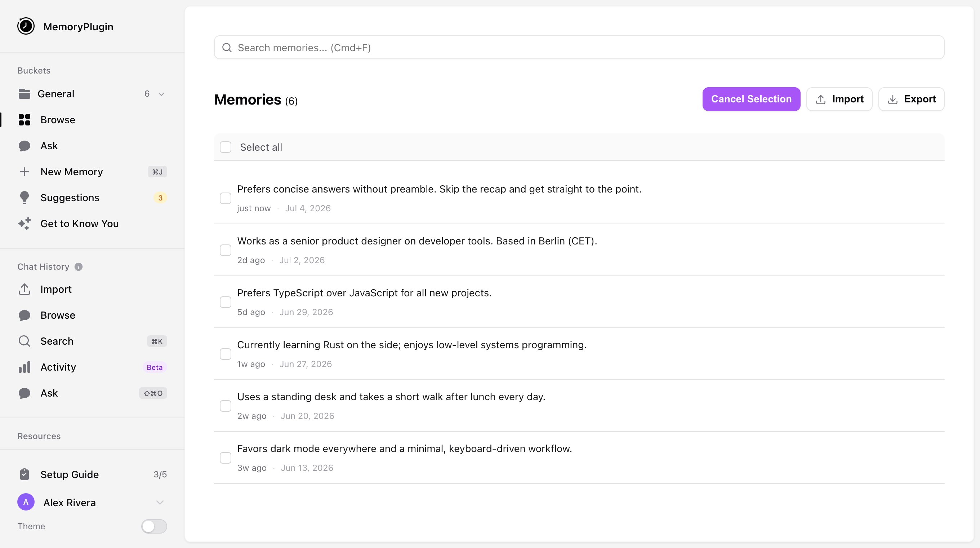Click the Chat History Ask bubble icon
This screenshot has width=980, height=548.
click(24, 393)
